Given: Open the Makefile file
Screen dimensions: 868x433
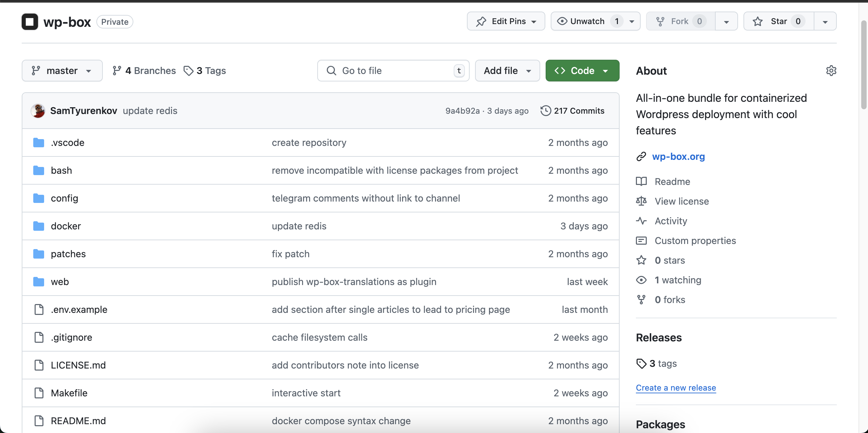Looking at the screenshot, I should pos(69,393).
